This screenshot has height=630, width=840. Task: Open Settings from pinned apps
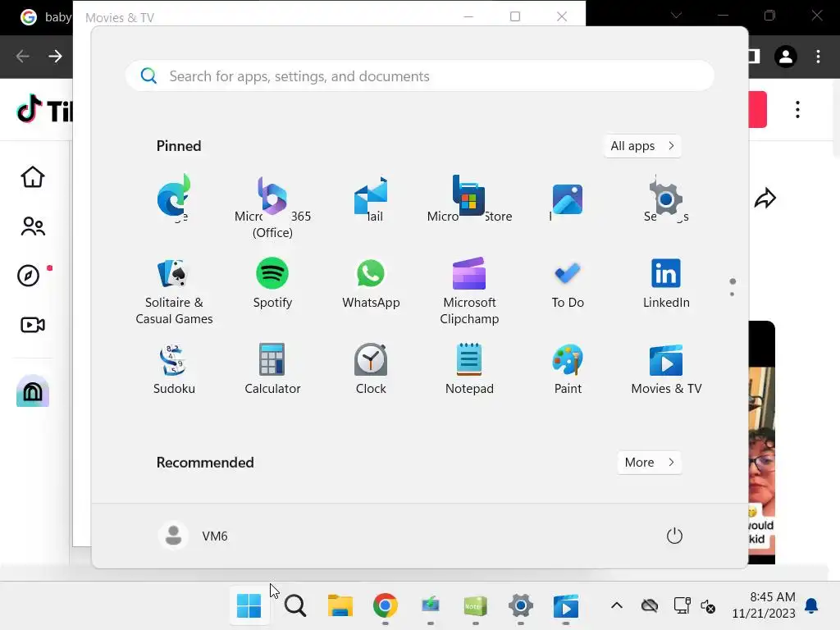pos(666,199)
